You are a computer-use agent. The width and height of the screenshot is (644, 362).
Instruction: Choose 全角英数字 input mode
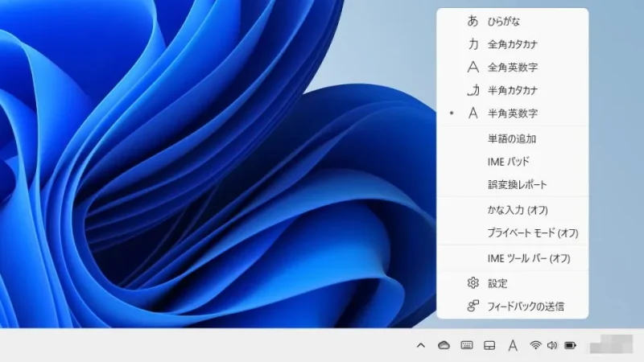tap(512, 68)
